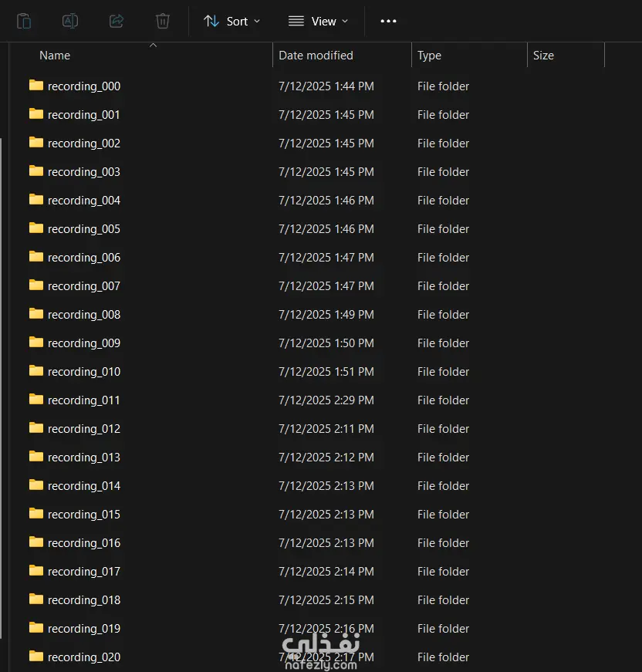Sort by the Size column header
This screenshot has width=642, height=672.
tap(543, 56)
